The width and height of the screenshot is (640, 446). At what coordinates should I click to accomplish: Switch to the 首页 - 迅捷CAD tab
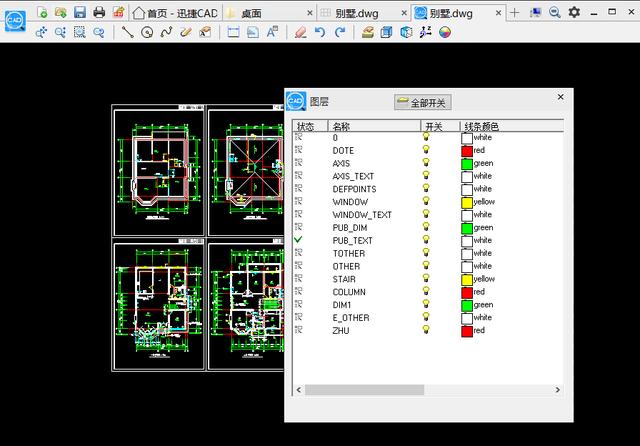pos(176,13)
